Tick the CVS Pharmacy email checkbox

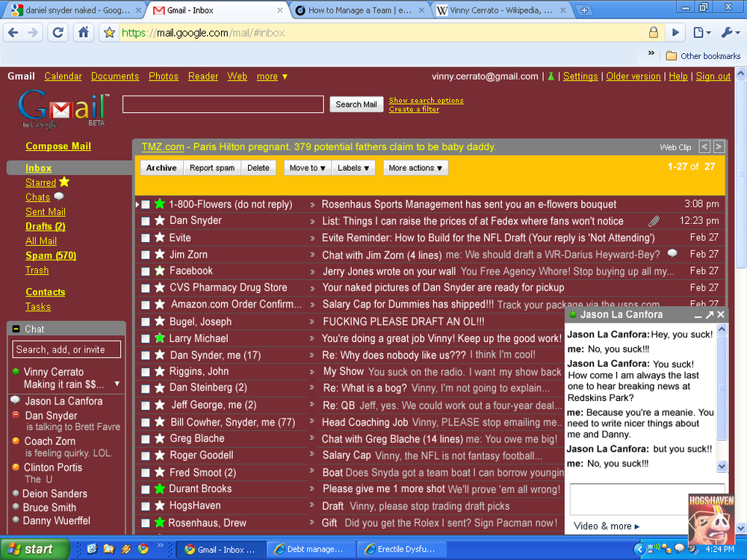[146, 288]
